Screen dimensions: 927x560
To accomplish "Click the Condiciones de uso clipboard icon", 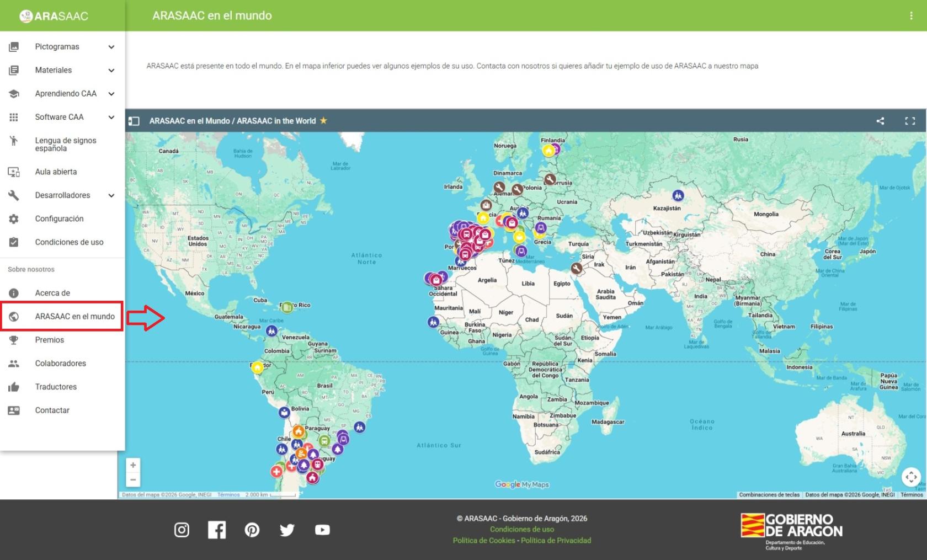I will 14,242.
